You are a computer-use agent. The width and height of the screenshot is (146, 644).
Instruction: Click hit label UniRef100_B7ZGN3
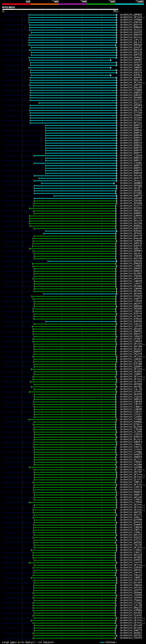point(131,193)
